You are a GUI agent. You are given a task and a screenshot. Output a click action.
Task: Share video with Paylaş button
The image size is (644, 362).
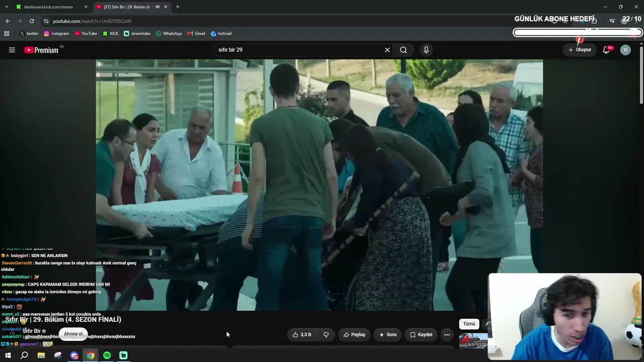[354, 334]
